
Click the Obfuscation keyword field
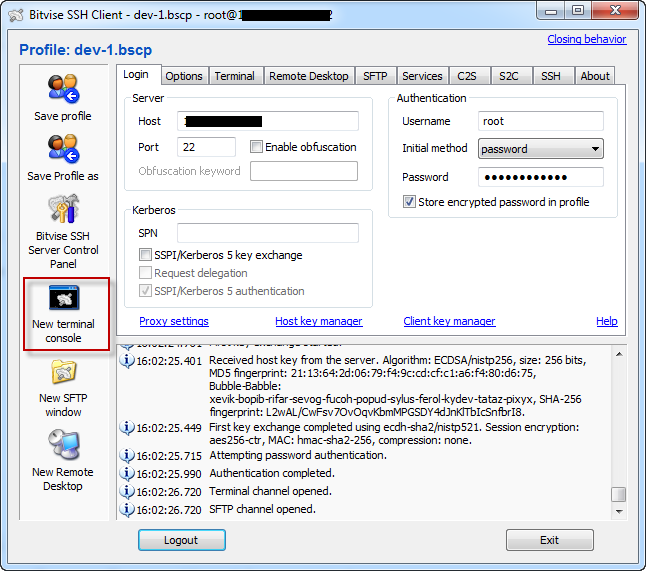[304, 171]
